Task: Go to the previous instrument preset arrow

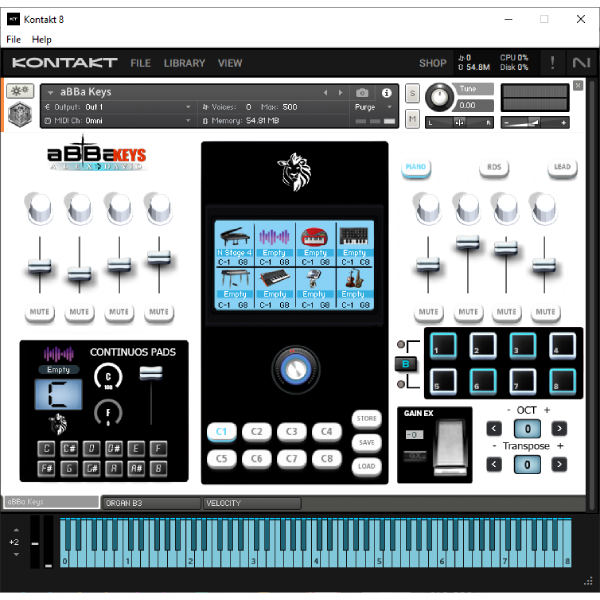Action: tap(326, 93)
